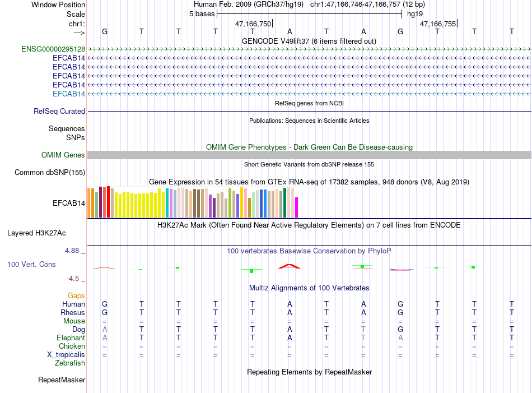This screenshot has height=393, width=532.
Task: Click the GENCODE V49lift37 track title
Action: pos(309,41)
